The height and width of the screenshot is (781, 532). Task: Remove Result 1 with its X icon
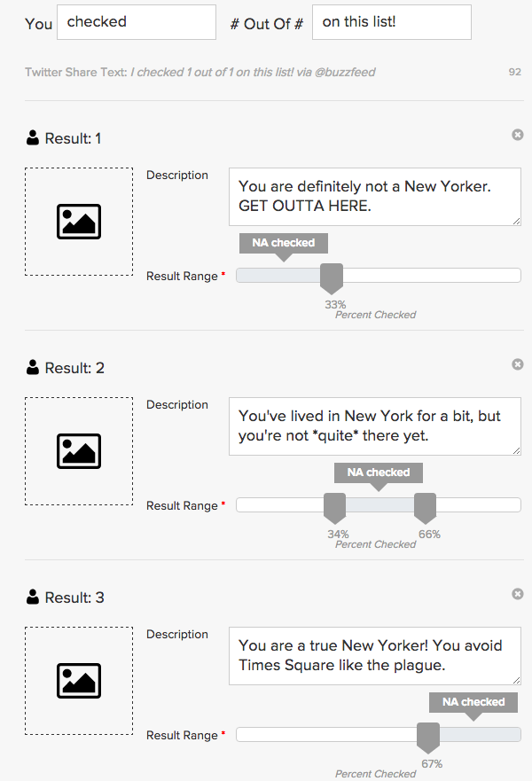click(x=518, y=135)
